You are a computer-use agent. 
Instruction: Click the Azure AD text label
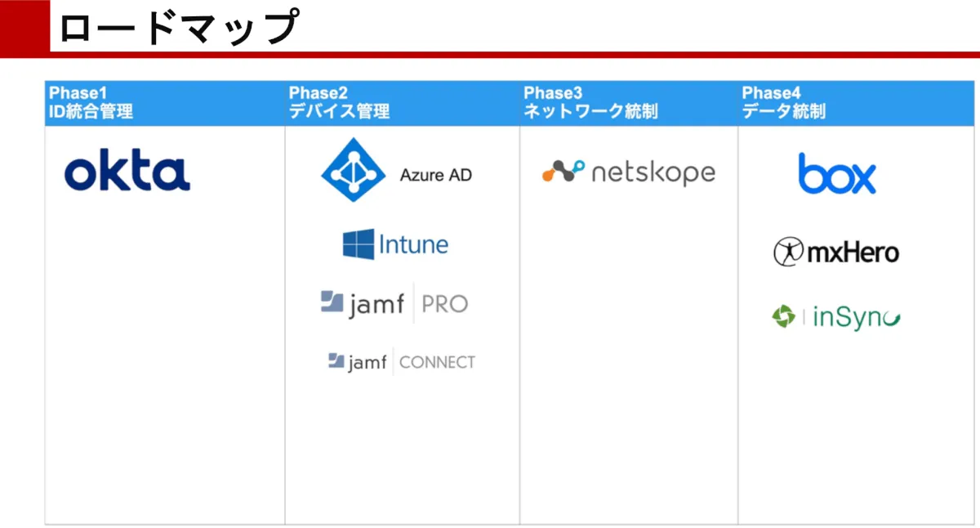click(435, 175)
